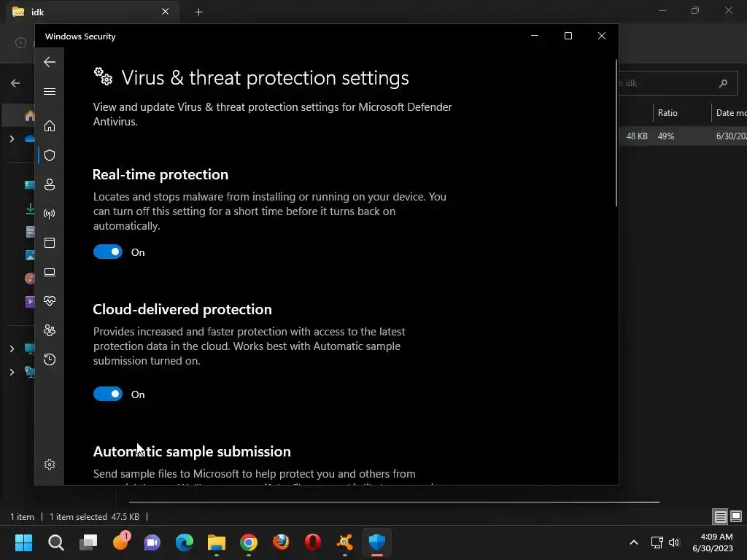The image size is (747, 560).
Task: Turn off Real-time protection toggle
Action: [108, 252]
